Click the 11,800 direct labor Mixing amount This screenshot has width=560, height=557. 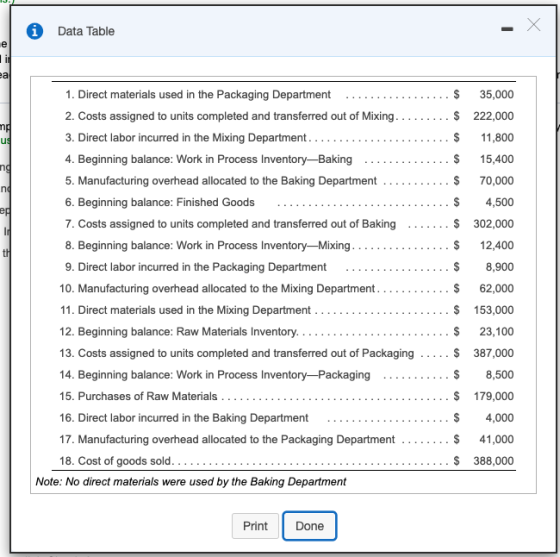pyautogui.click(x=497, y=137)
